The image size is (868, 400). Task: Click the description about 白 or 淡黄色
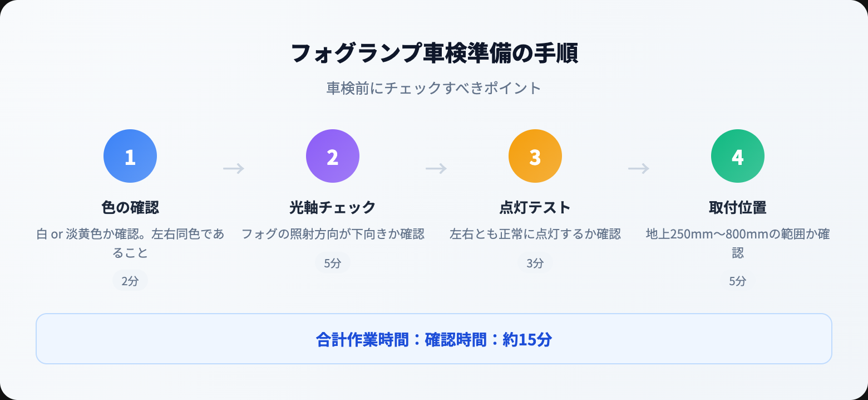click(130, 243)
